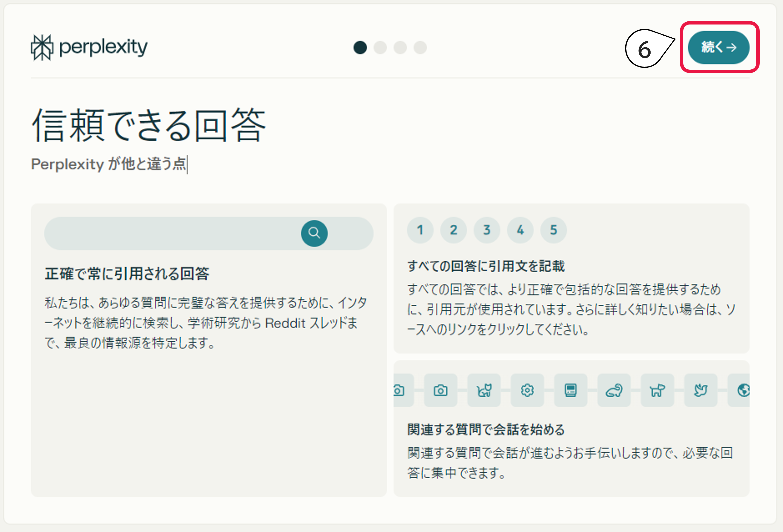Image resolution: width=783 pixels, height=532 pixels.
Task: Click the heading 正確で常に引用される回答
Action: click(127, 273)
